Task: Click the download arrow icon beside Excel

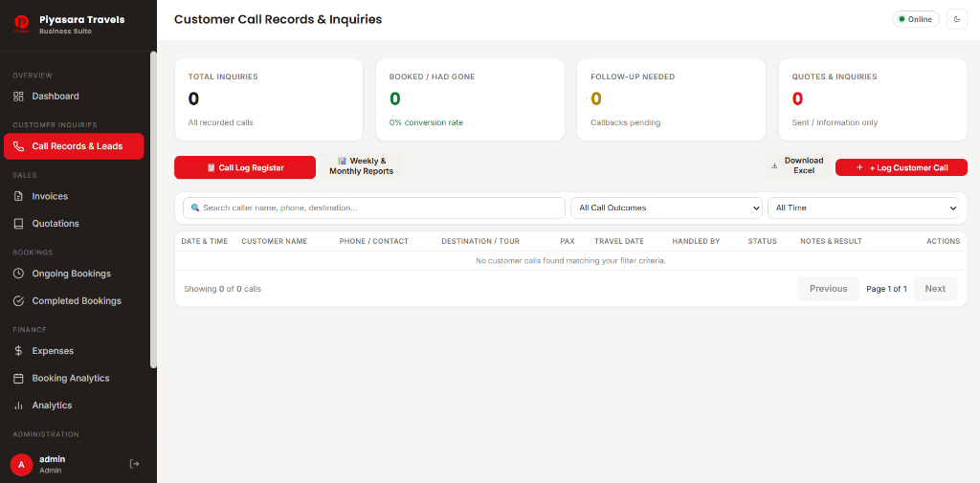Action: 775,166
